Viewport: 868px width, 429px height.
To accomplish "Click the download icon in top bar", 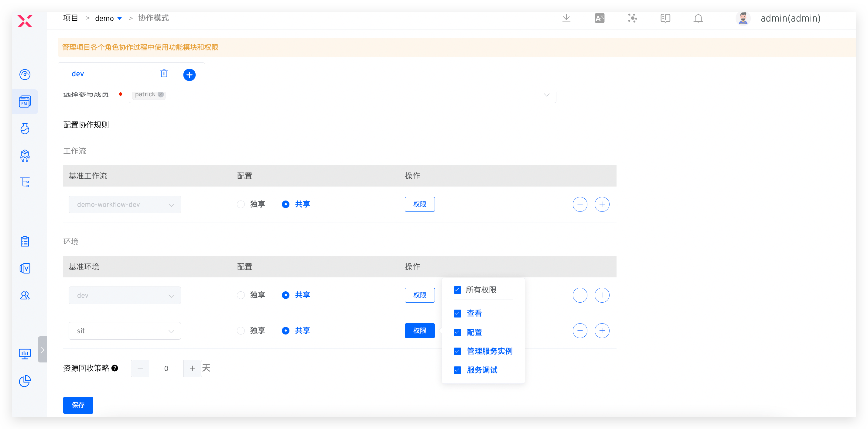I will click(566, 18).
